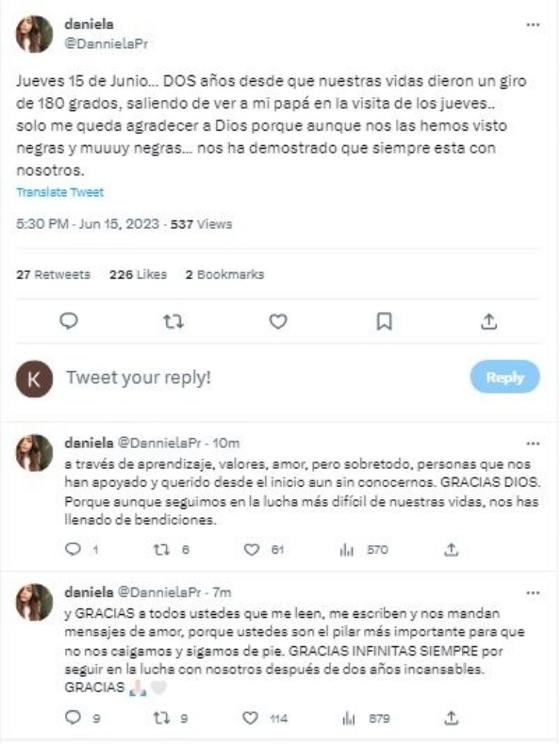
Task: View the 226 Likes list
Action: [x=138, y=275]
